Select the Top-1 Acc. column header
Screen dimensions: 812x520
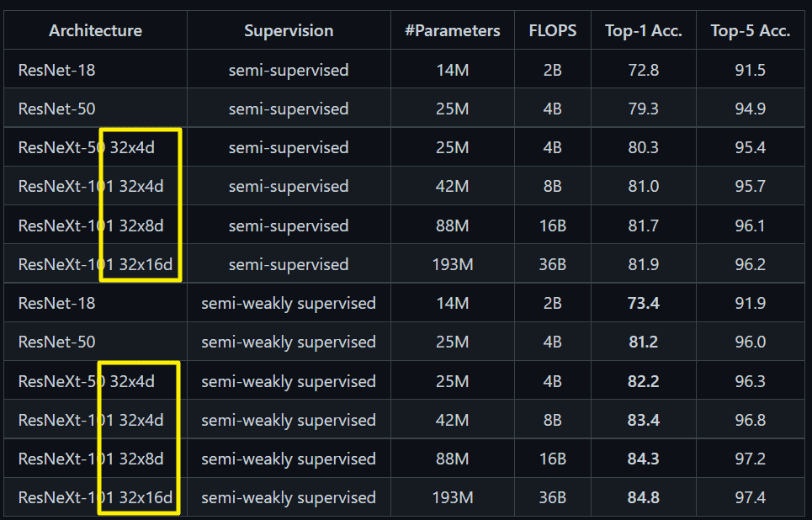click(643, 30)
